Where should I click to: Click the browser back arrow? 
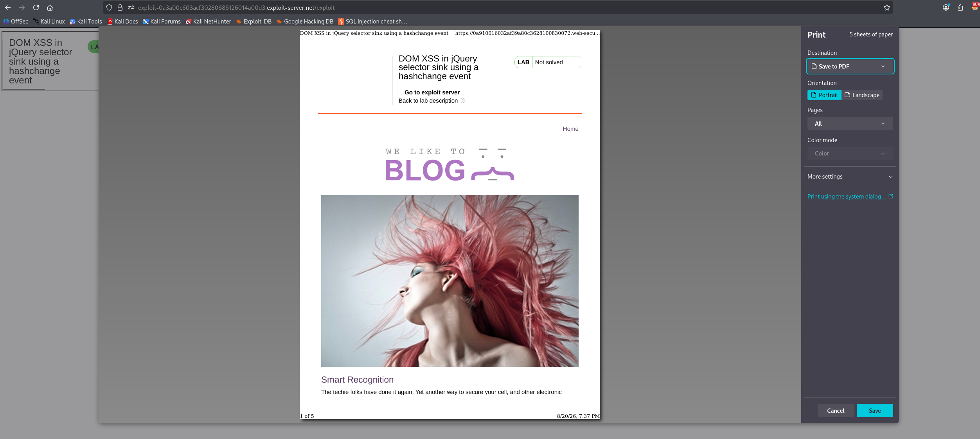[8, 7]
